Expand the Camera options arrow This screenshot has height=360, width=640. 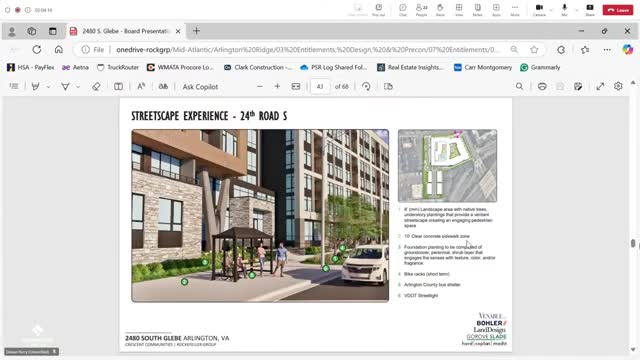click(551, 10)
